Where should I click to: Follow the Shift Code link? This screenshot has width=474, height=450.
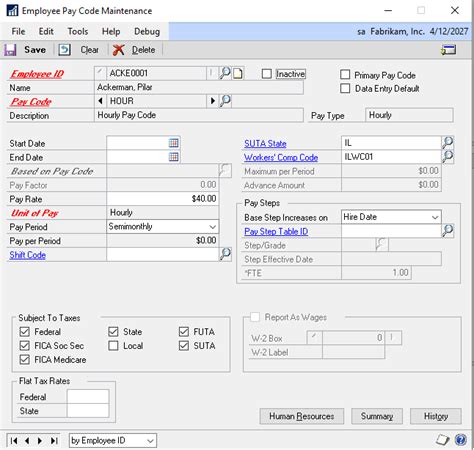pyautogui.click(x=28, y=255)
